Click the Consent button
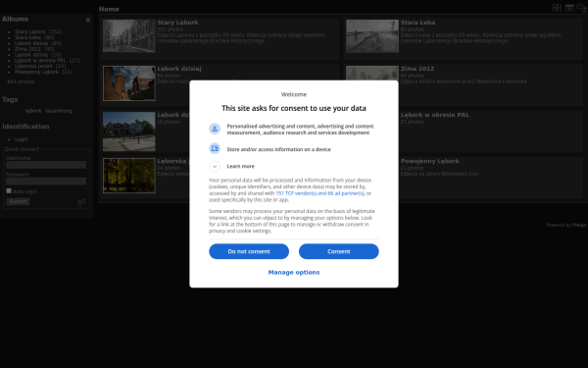This screenshot has width=588, height=368. (x=339, y=251)
